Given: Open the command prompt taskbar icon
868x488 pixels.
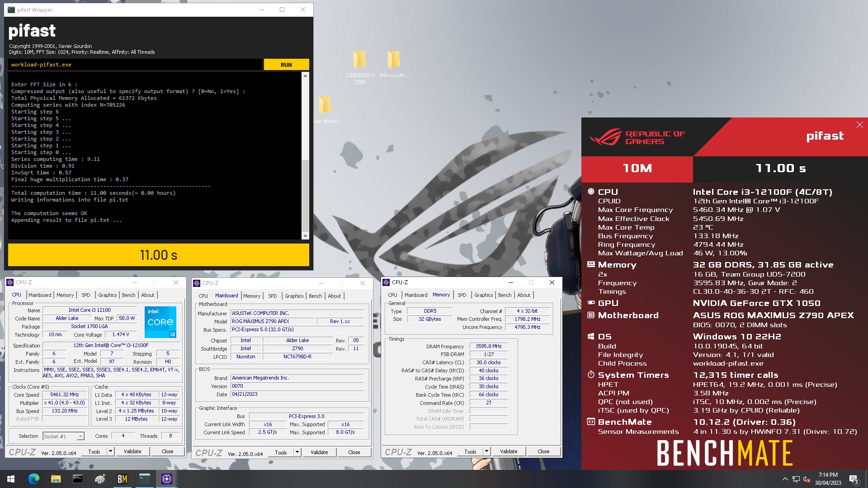Looking at the screenshot, I should [78, 479].
